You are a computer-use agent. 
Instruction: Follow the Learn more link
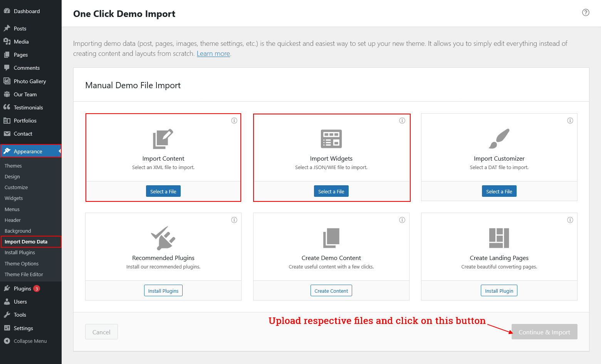tap(213, 54)
